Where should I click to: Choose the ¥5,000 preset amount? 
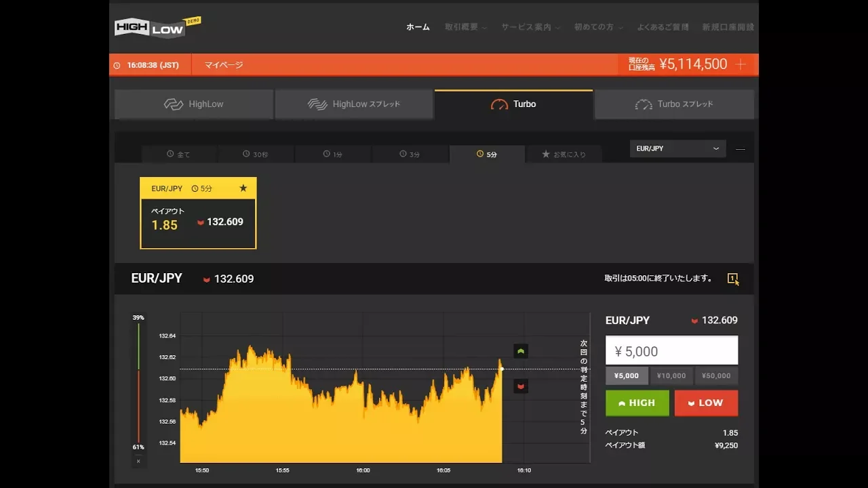pos(627,375)
